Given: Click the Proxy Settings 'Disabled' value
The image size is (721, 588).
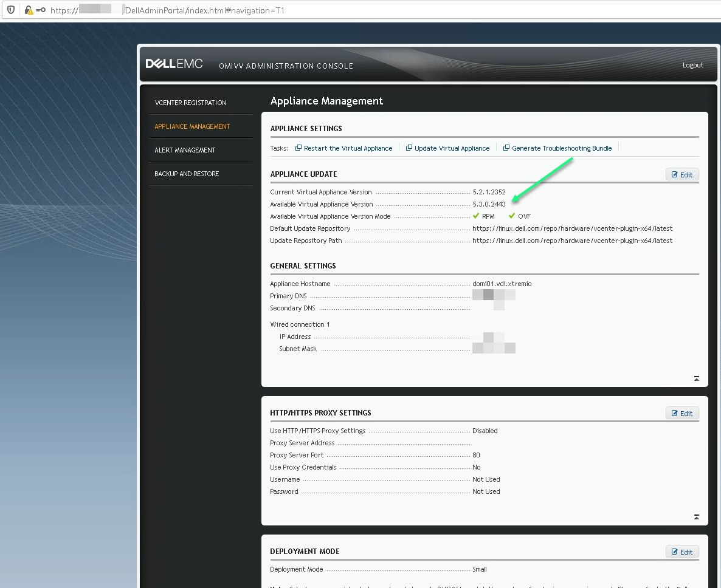Looking at the screenshot, I should click(485, 431).
